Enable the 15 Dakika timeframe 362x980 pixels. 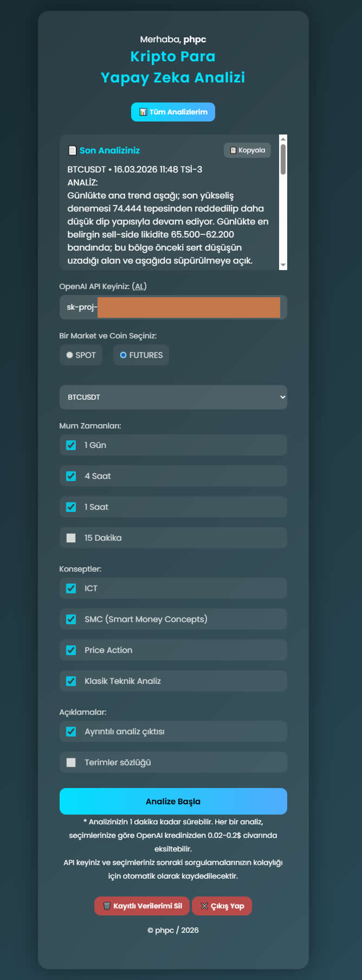pyautogui.click(x=71, y=538)
